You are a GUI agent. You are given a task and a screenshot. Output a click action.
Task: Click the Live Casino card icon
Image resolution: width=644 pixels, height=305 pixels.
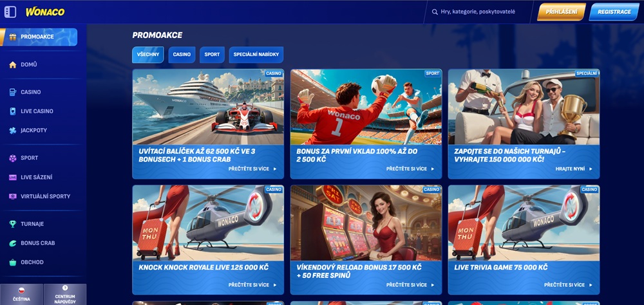(x=13, y=111)
